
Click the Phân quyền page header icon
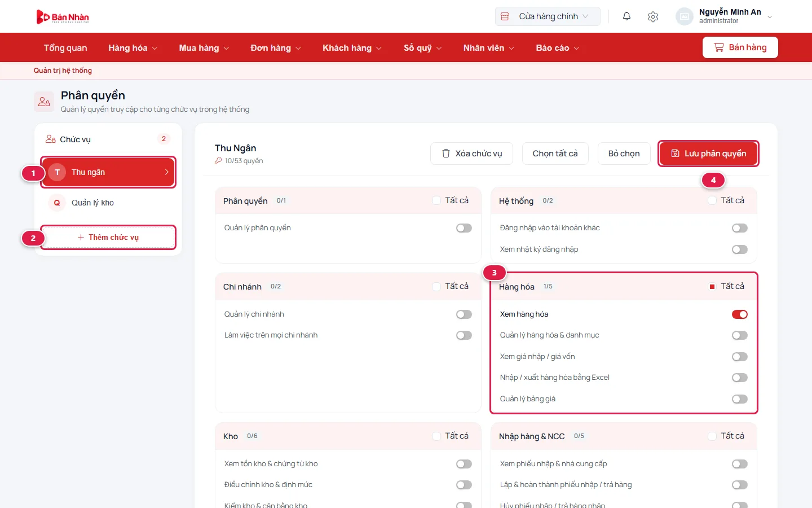tap(44, 102)
